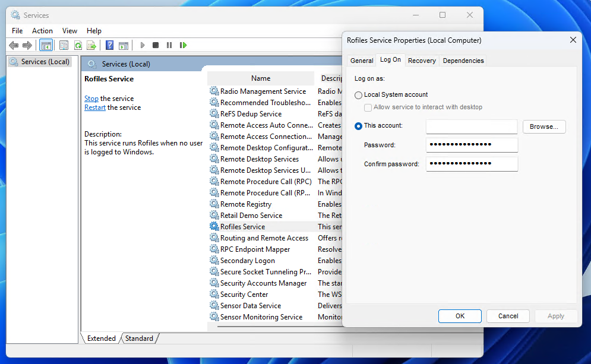Click the gear icon beside ReFS Dedup Service

[214, 113]
